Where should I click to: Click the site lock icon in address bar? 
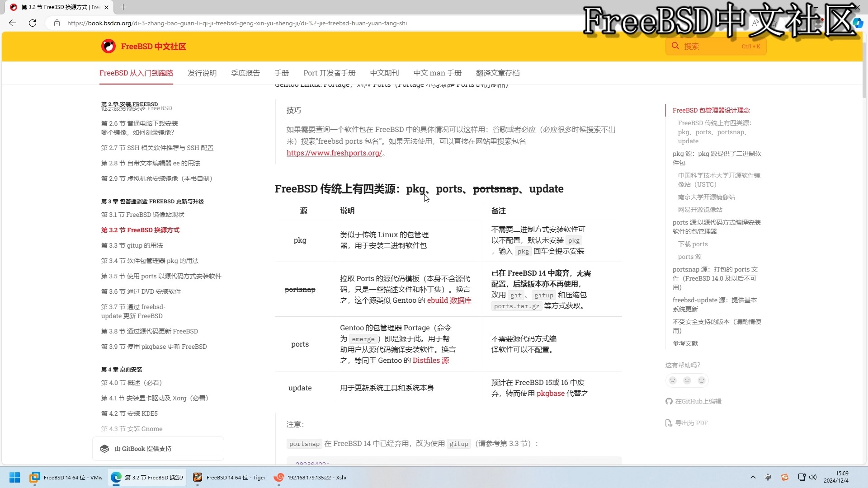click(57, 23)
